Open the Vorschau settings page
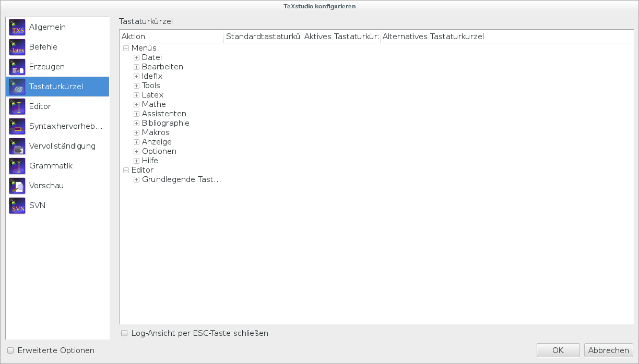The width and height of the screenshot is (639, 364). pyautogui.click(x=46, y=186)
